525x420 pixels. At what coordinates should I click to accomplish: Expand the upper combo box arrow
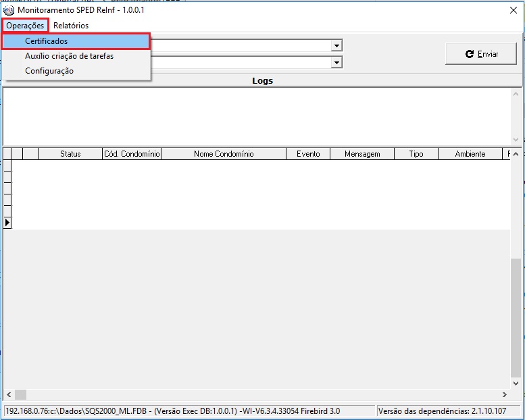coord(336,45)
